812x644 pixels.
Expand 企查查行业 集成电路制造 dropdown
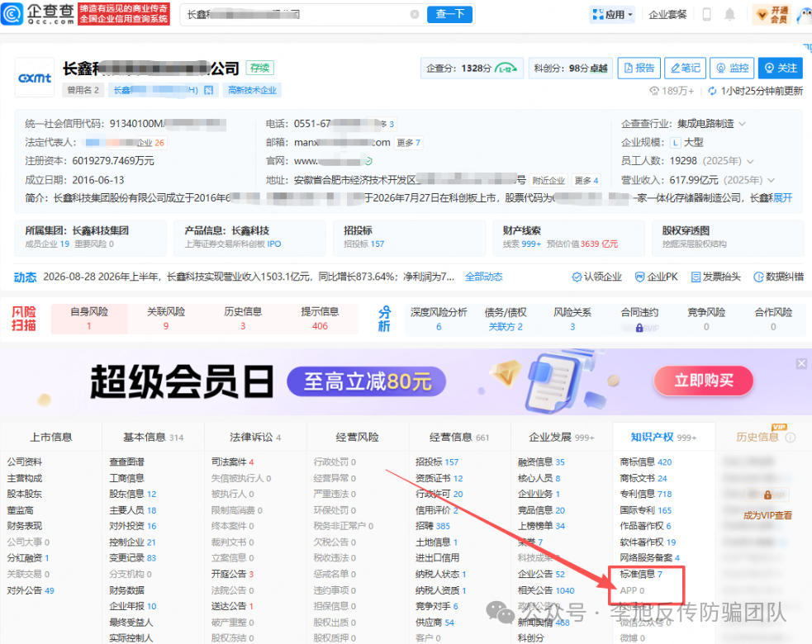[x=742, y=124]
